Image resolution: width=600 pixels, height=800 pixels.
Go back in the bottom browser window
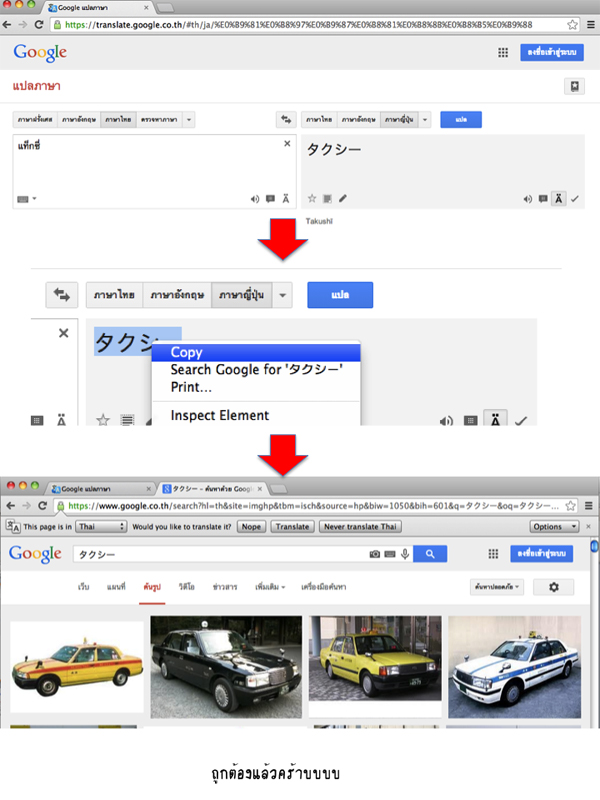(x=11, y=506)
